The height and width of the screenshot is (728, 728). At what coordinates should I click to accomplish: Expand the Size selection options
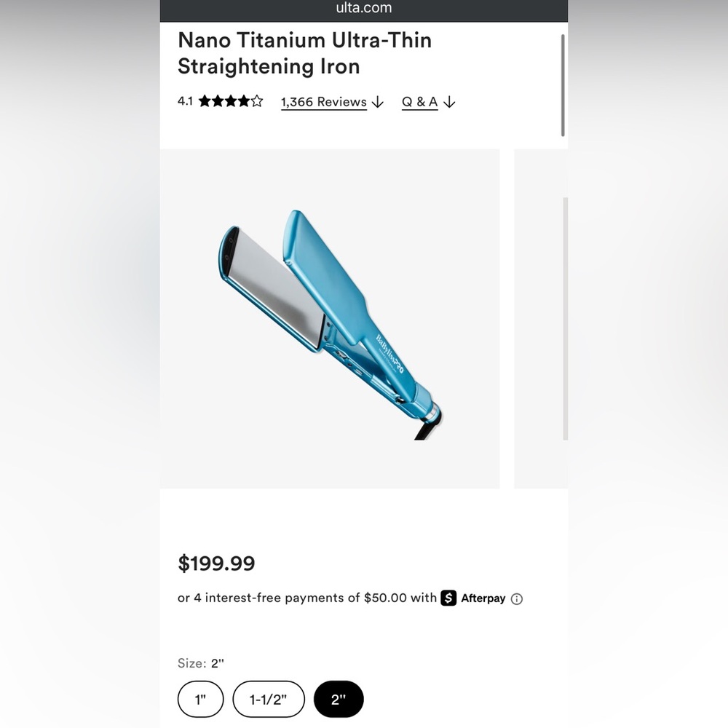click(x=200, y=663)
